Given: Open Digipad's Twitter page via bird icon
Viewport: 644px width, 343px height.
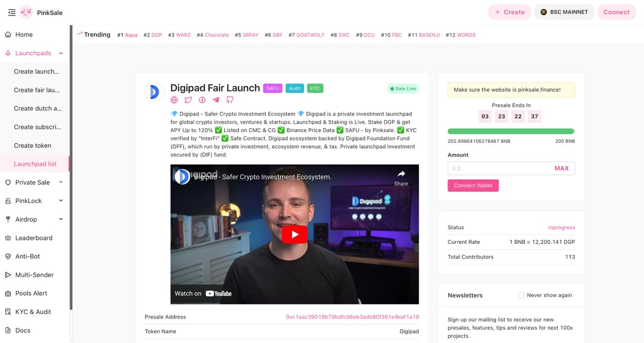Looking at the screenshot, I should coord(188,100).
